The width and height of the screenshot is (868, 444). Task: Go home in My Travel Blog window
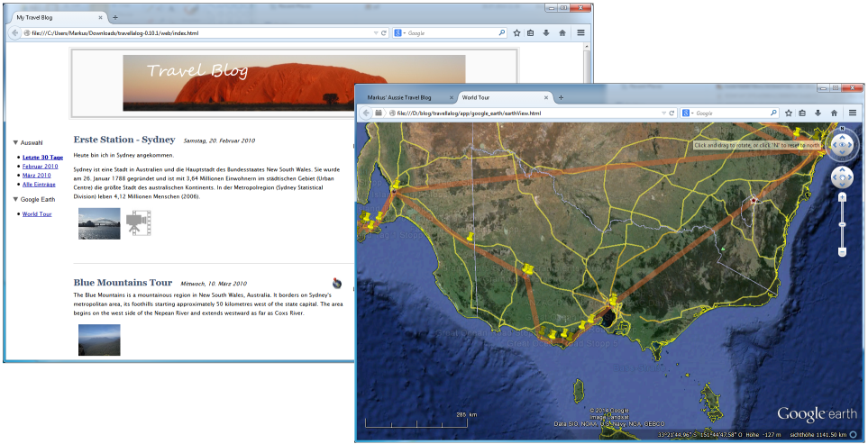click(562, 33)
